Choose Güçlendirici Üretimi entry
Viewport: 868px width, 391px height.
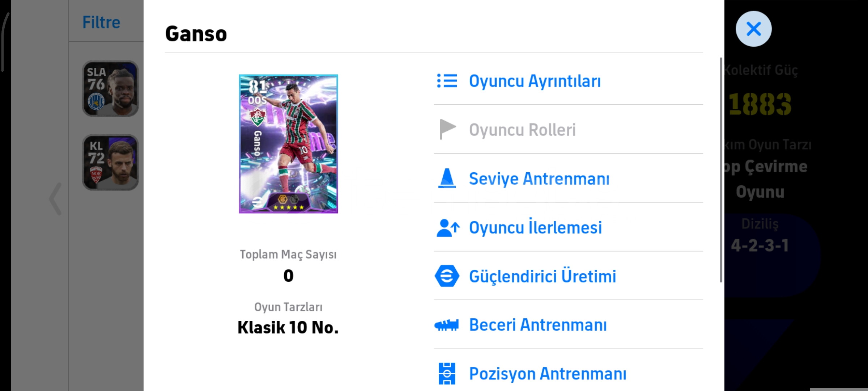(x=542, y=276)
